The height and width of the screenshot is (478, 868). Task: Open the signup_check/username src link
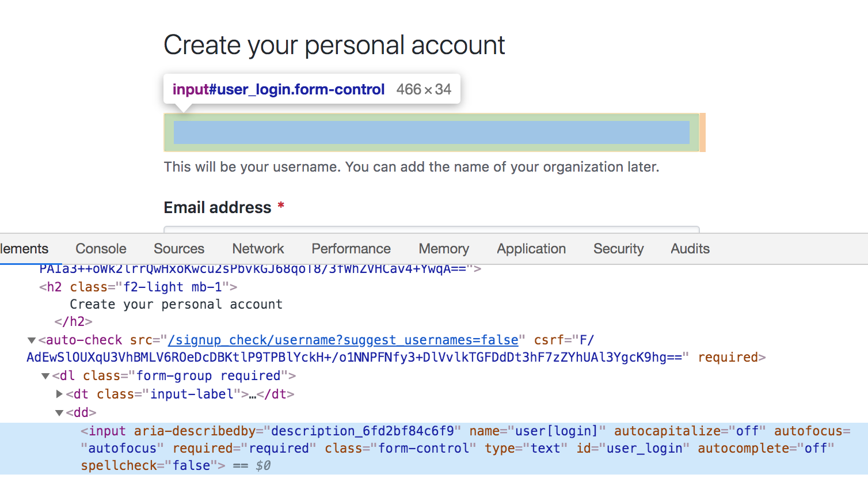[343, 340]
